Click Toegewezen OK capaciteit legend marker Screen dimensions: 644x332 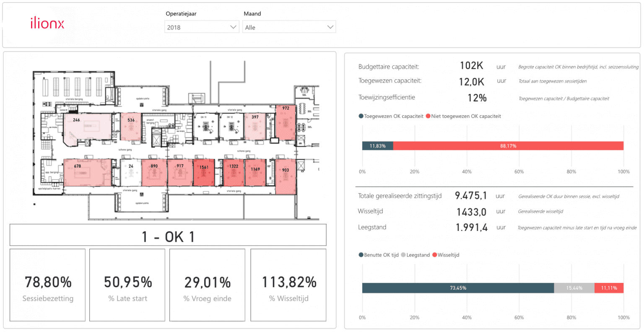[361, 116]
